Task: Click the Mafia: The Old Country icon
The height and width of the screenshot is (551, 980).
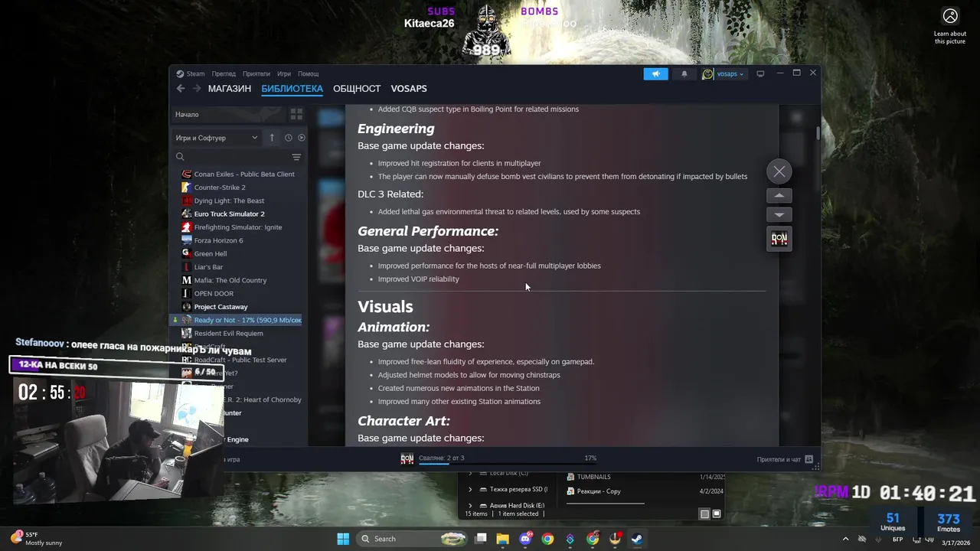Action: (187, 280)
